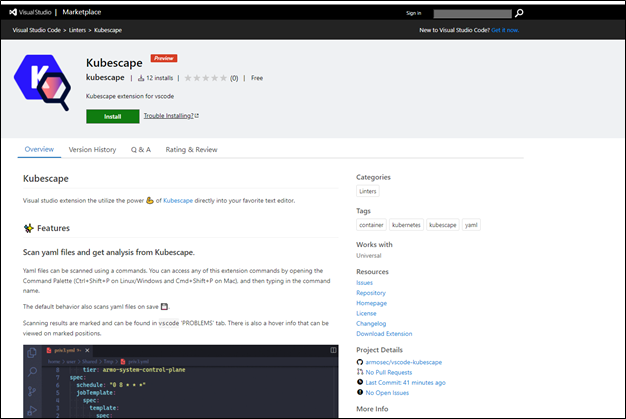
Task: Click the Marketplace header link
Action: click(82, 12)
